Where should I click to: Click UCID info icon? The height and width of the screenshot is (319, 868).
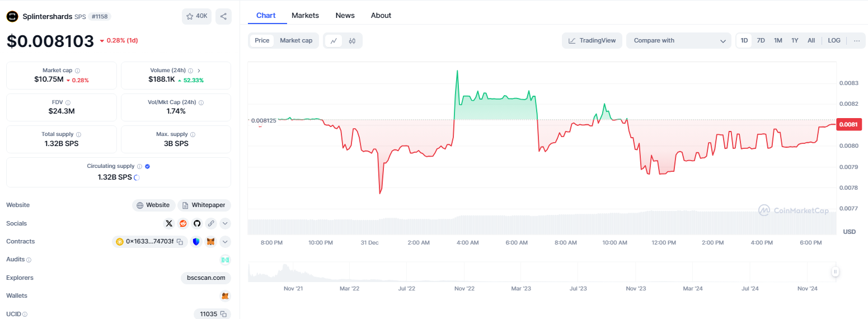point(25,315)
